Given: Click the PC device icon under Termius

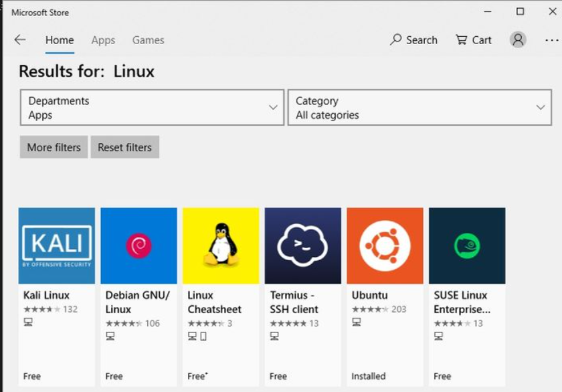Looking at the screenshot, I should click(x=274, y=336).
